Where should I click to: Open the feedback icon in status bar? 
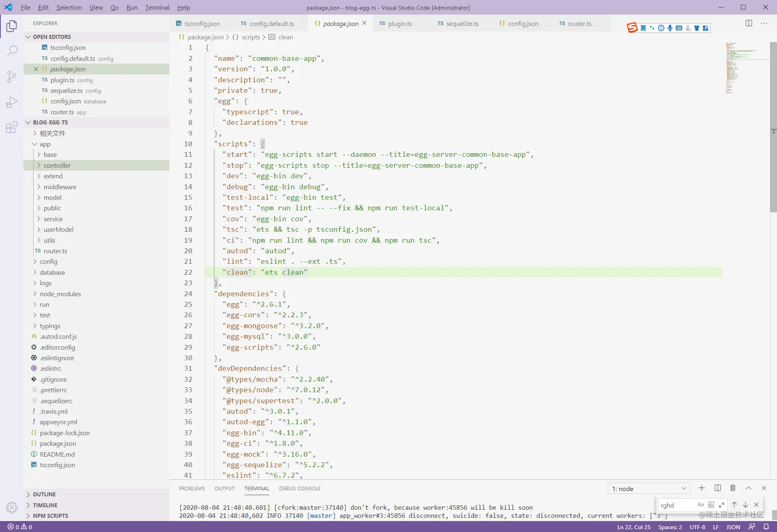[752, 527]
